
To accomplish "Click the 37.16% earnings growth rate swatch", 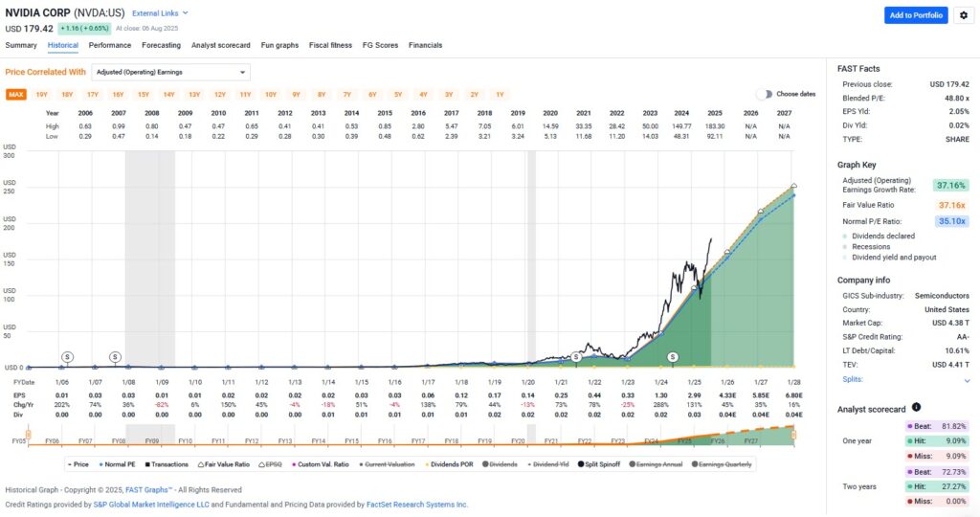I will point(950,185).
